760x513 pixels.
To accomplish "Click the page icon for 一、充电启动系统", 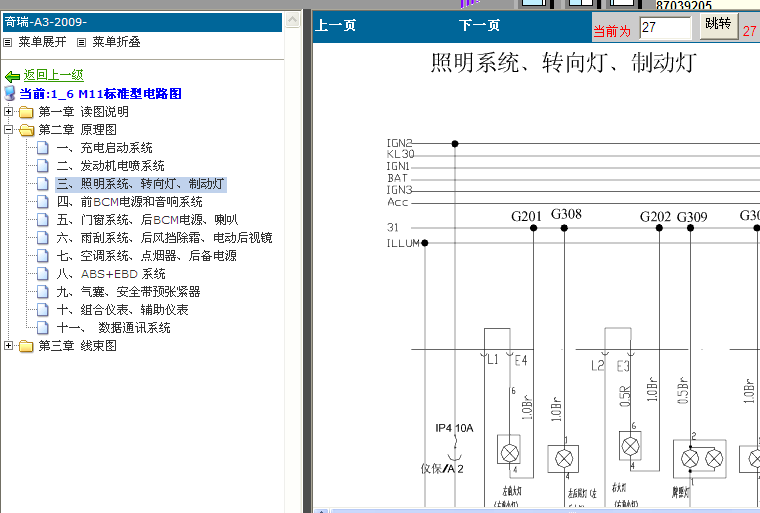I will coord(43,148).
